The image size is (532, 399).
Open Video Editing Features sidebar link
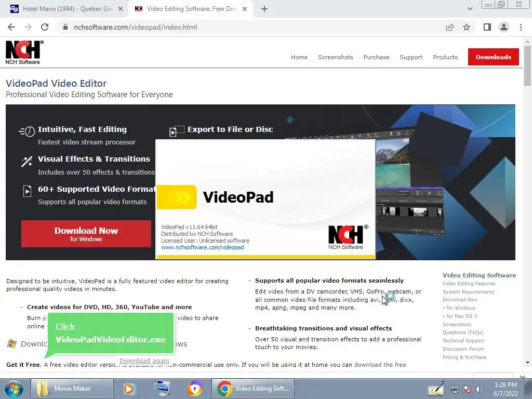click(469, 283)
